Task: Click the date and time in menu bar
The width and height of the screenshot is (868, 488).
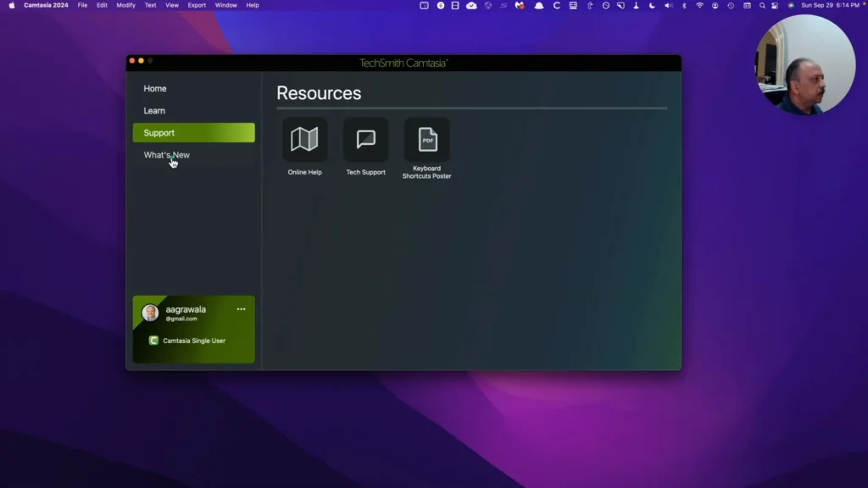Action: (x=831, y=5)
